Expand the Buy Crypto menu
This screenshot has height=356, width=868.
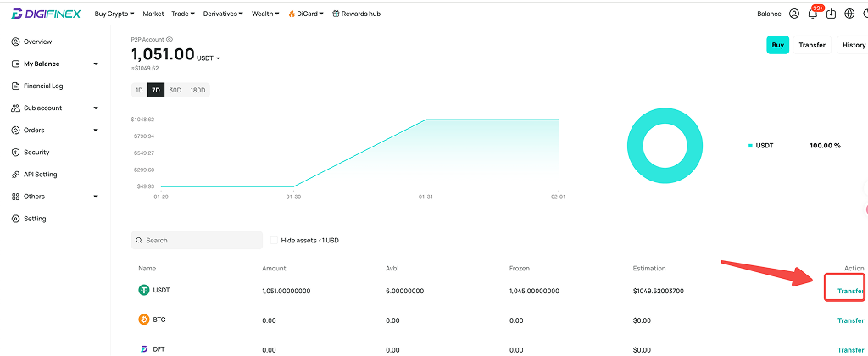pos(114,14)
